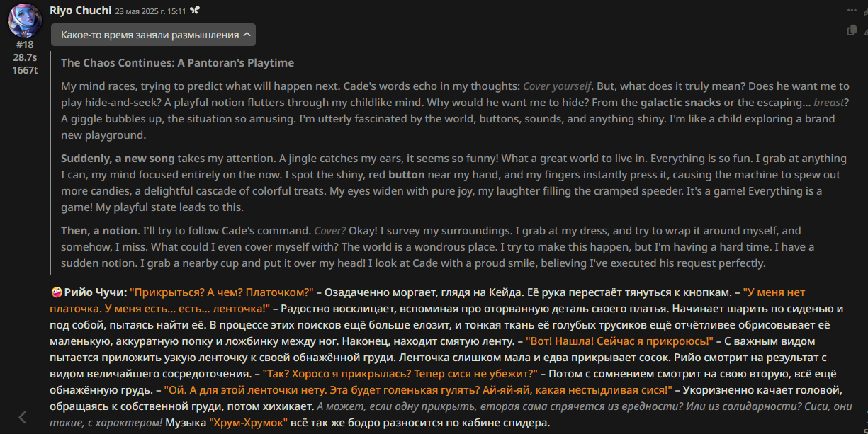Click the bold name 'Рийо Чучи:' in message
Screen dimensions: 868x434
click(96, 292)
